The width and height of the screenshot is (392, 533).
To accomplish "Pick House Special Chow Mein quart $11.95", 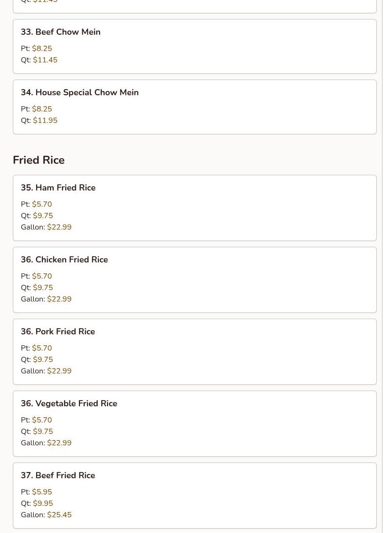I will (x=45, y=121).
